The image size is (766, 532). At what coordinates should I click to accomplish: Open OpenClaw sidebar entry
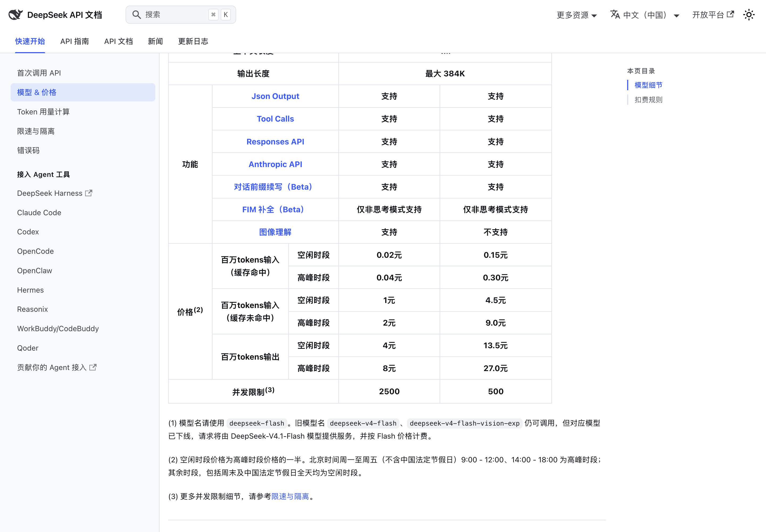coord(83,271)
